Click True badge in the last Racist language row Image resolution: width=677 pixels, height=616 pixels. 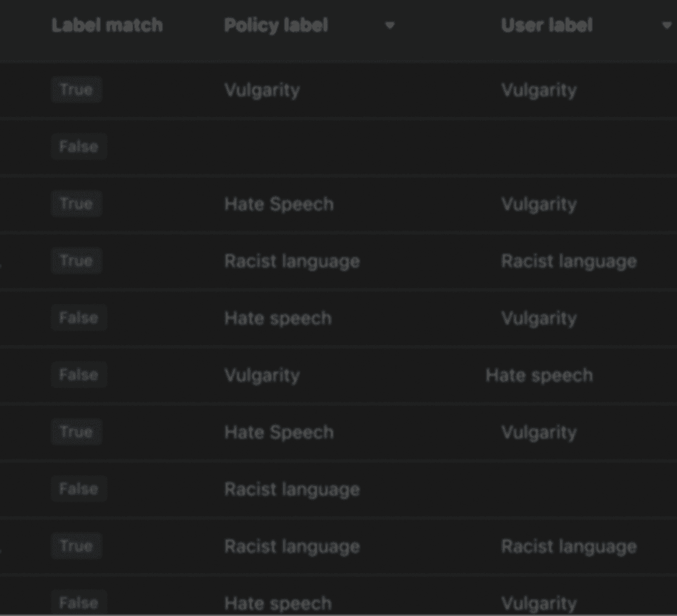[x=77, y=546]
